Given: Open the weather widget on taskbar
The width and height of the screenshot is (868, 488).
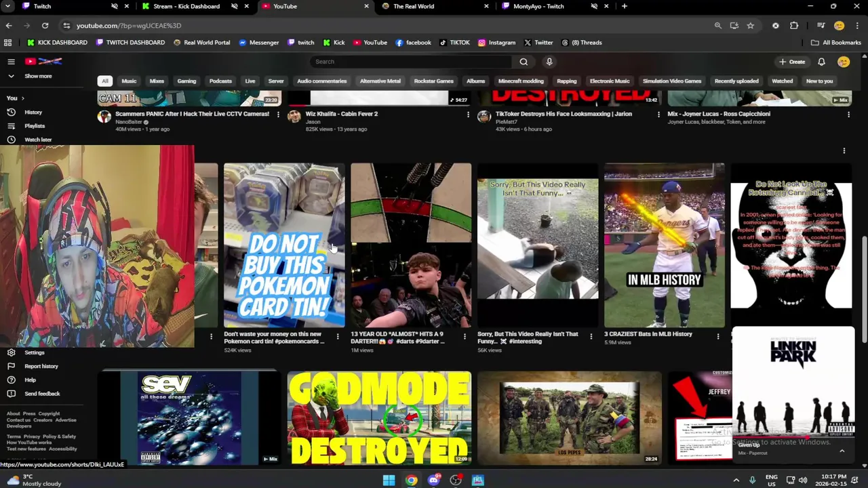Looking at the screenshot, I should point(33,480).
